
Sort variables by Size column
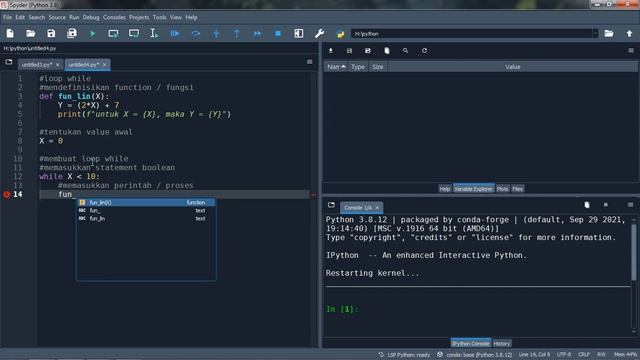coord(378,67)
